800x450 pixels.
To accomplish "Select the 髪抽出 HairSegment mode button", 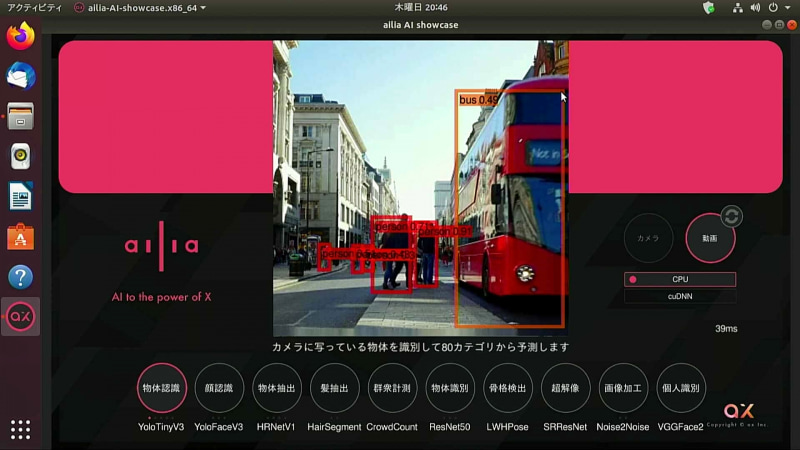I will click(334, 388).
